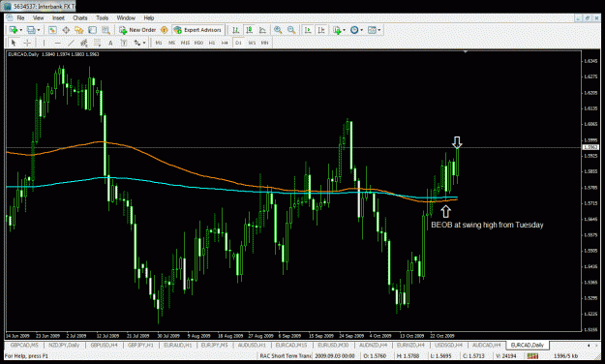Open the Charts menu
The width and height of the screenshot is (605, 364).
click(x=80, y=17)
